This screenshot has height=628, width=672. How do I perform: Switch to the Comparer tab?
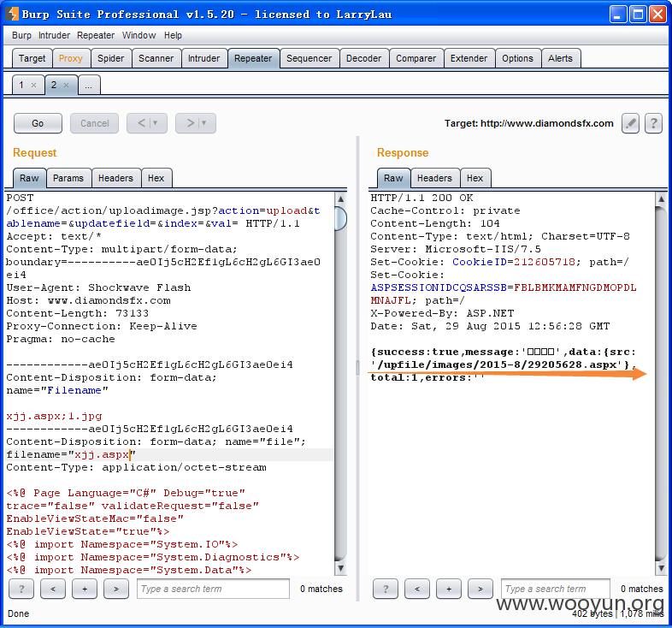coord(416,58)
